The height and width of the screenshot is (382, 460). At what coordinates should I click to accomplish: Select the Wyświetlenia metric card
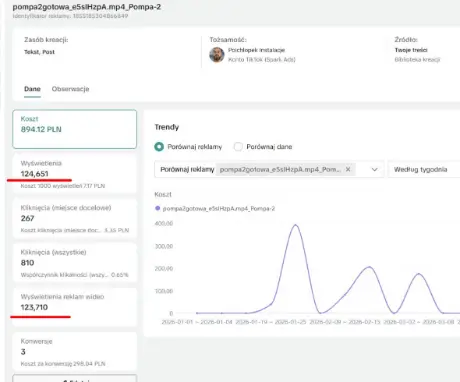point(75,174)
